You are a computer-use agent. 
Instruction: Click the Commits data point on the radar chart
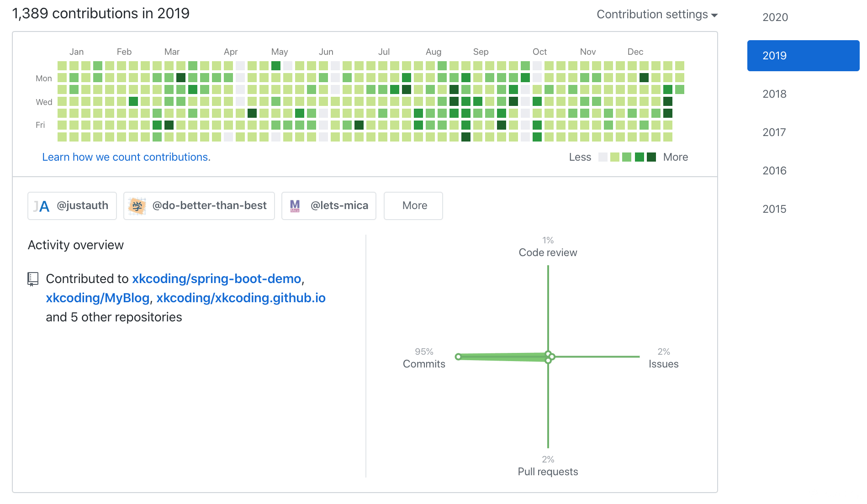tap(458, 357)
